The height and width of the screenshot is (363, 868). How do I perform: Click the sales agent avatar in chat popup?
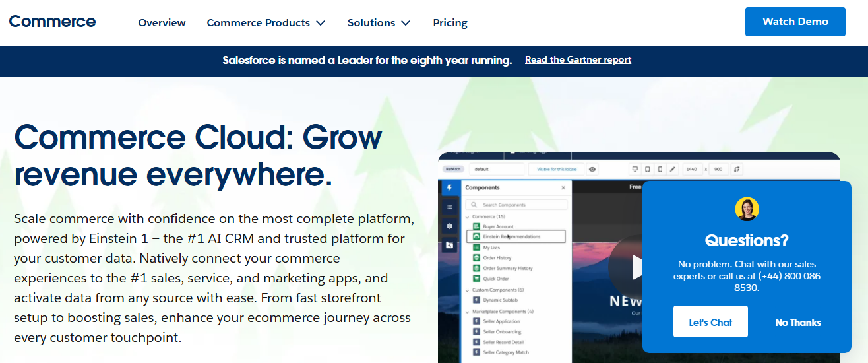pos(747,209)
